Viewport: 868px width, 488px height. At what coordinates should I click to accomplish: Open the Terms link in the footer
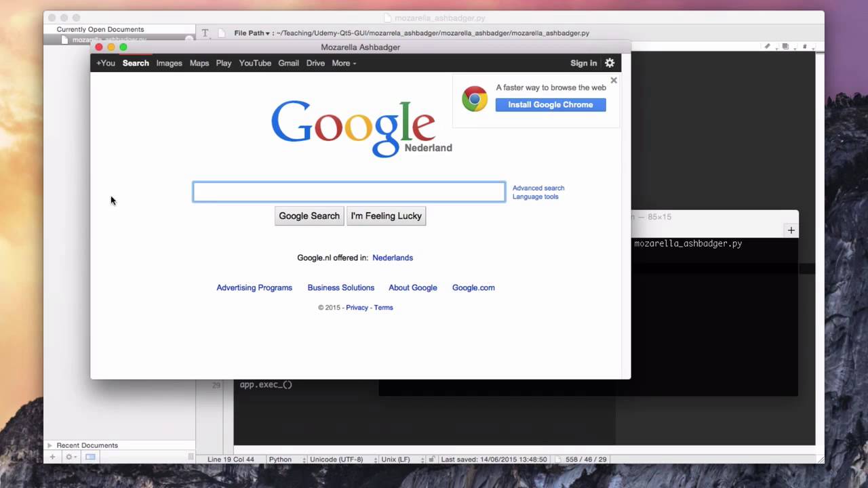pos(383,308)
